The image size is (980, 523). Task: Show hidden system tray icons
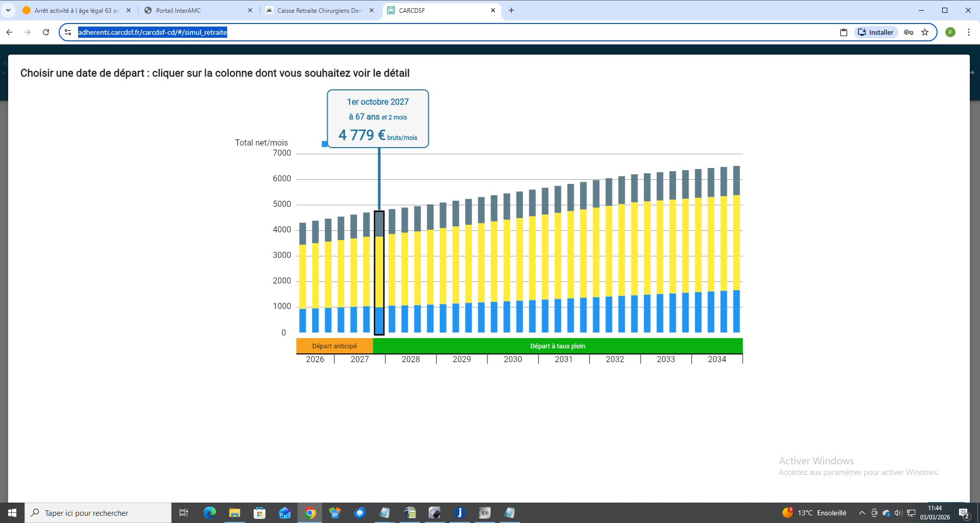click(x=862, y=513)
